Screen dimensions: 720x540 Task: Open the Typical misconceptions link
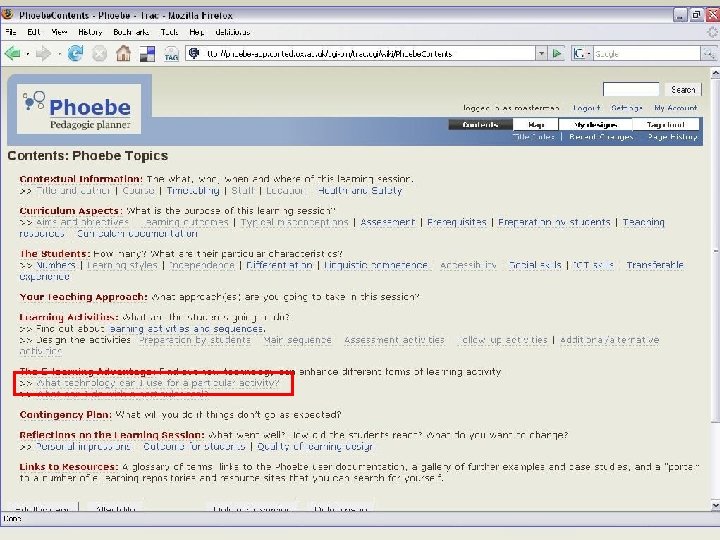295,222
